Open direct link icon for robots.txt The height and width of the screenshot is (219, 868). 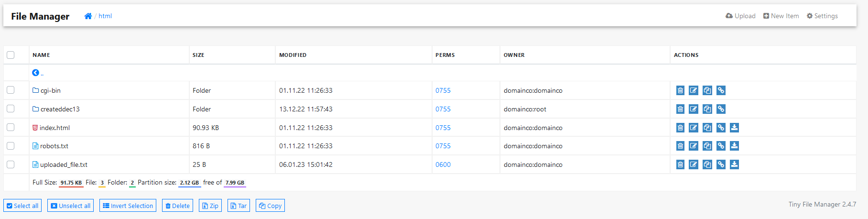[721, 146]
